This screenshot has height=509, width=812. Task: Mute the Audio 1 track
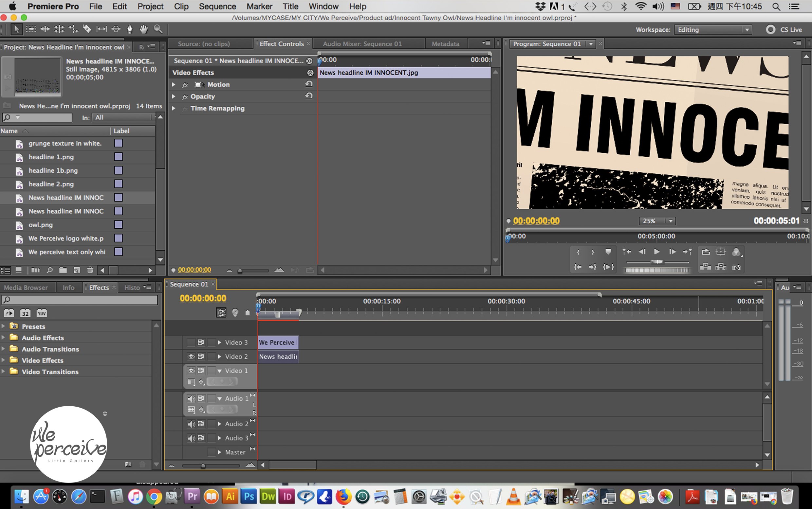[191, 398]
